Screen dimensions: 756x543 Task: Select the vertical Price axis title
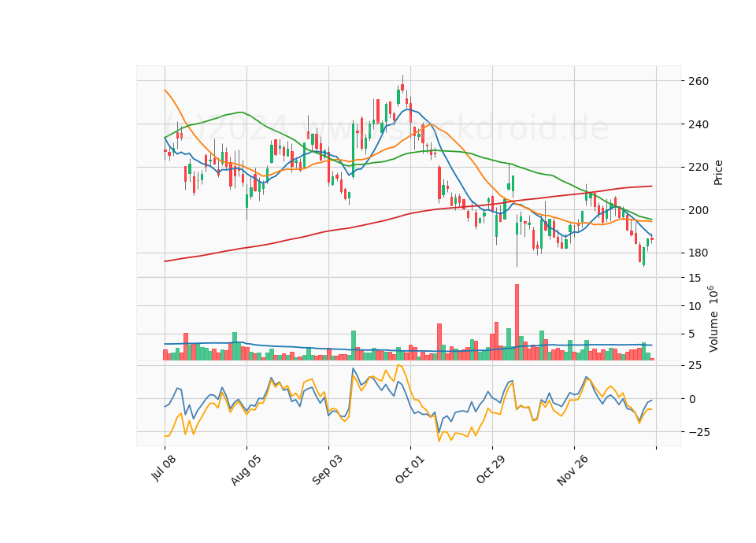[x=718, y=172]
